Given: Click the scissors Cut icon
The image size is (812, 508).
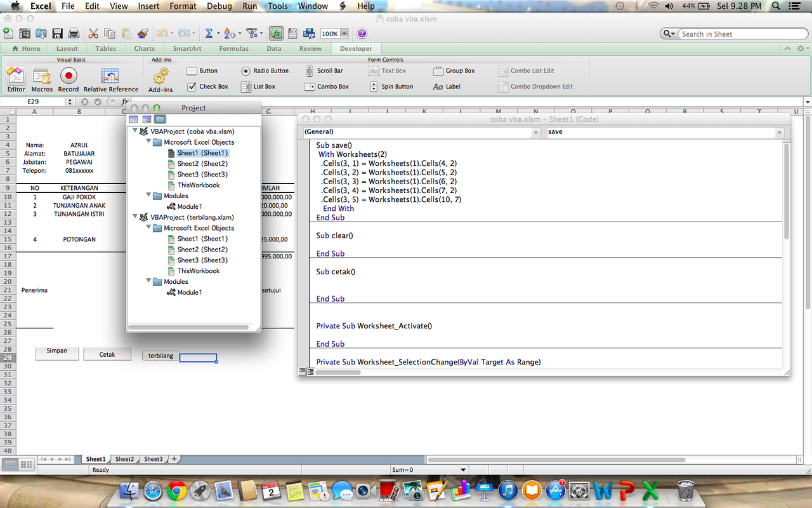Looking at the screenshot, I should 93,34.
